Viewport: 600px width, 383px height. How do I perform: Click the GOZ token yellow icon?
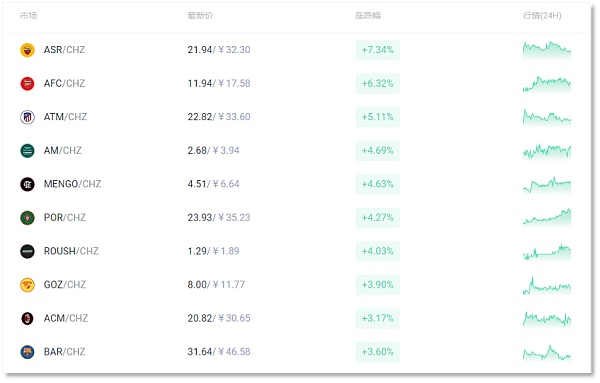[27, 285]
